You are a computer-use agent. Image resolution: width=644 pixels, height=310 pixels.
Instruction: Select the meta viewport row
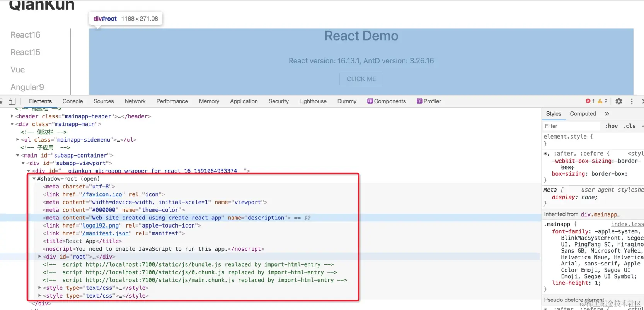point(155,202)
